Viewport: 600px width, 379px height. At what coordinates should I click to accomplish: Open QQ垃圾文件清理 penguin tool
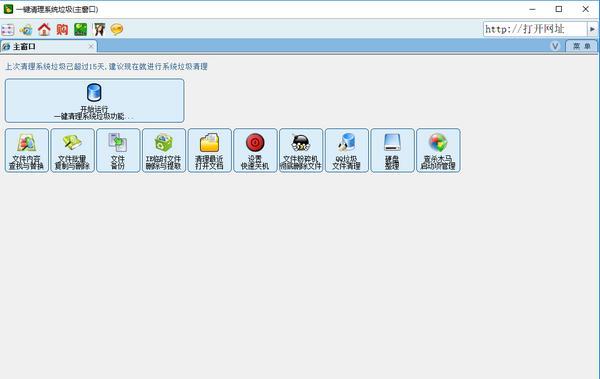(347, 150)
